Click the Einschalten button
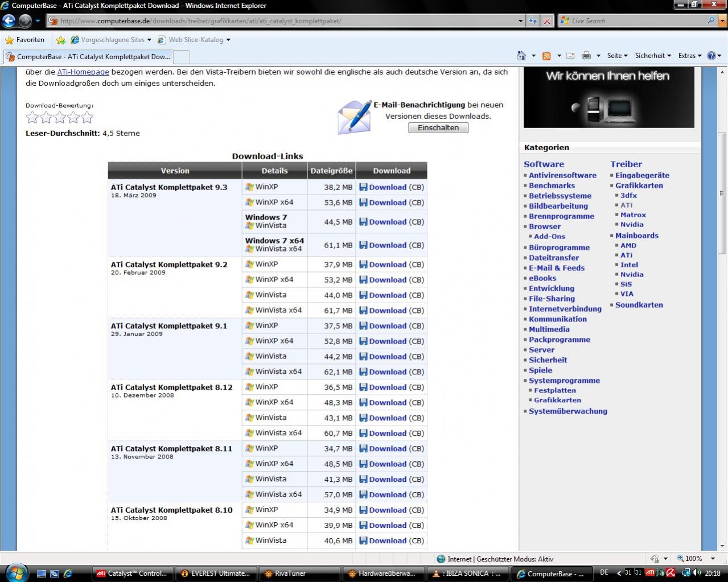728x582 pixels. tap(438, 128)
